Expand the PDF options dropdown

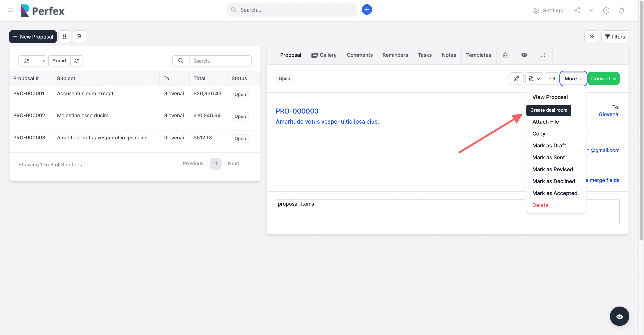tap(534, 79)
